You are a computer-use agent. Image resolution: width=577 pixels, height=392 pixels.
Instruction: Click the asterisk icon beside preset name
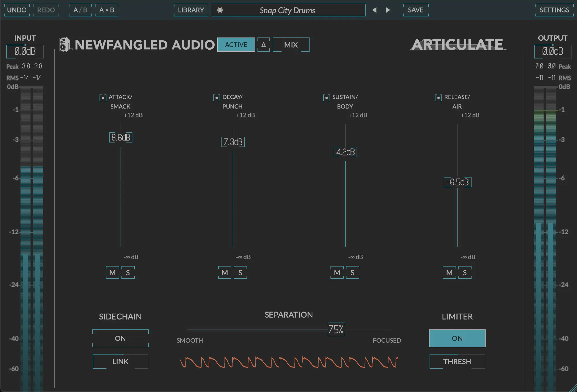click(x=220, y=10)
